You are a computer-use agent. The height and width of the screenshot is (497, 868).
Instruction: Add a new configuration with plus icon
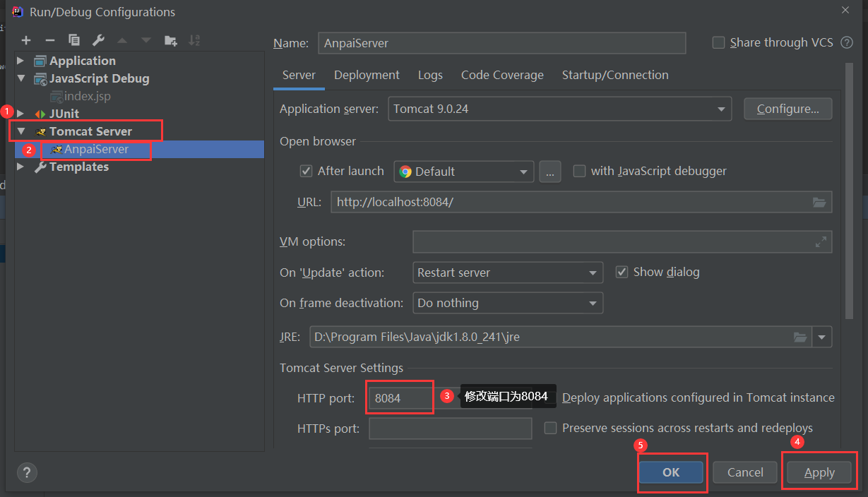26,41
